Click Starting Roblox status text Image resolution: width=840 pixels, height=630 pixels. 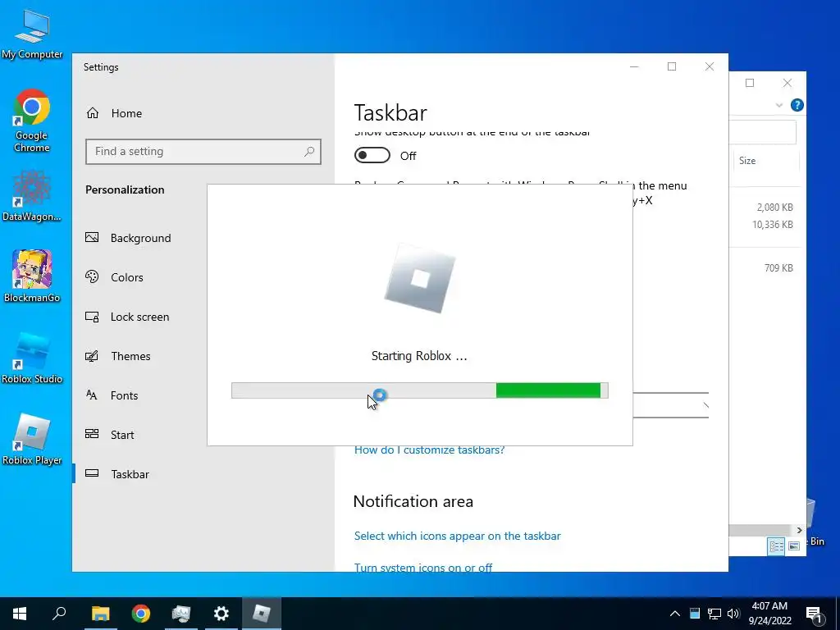419,356
